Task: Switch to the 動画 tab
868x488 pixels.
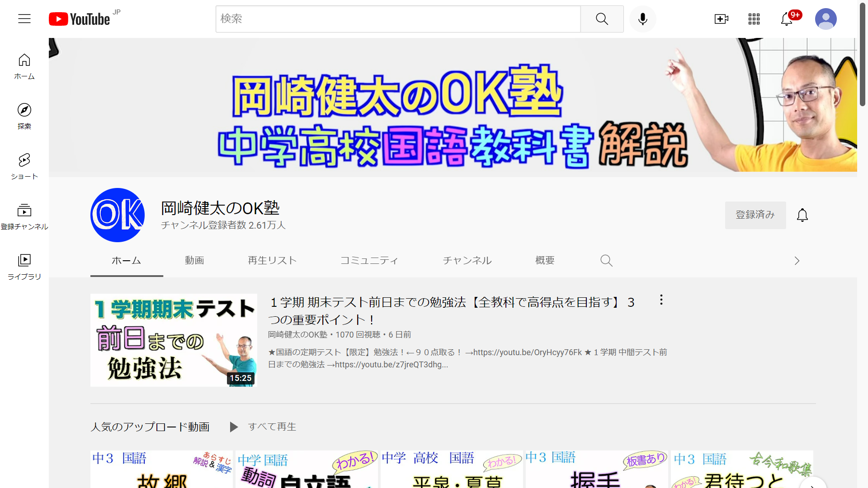Action: [x=194, y=261]
